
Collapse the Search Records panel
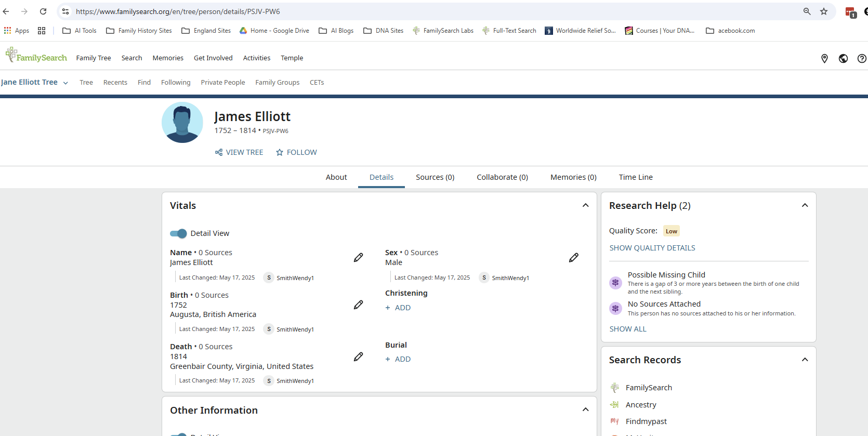point(805,360)
